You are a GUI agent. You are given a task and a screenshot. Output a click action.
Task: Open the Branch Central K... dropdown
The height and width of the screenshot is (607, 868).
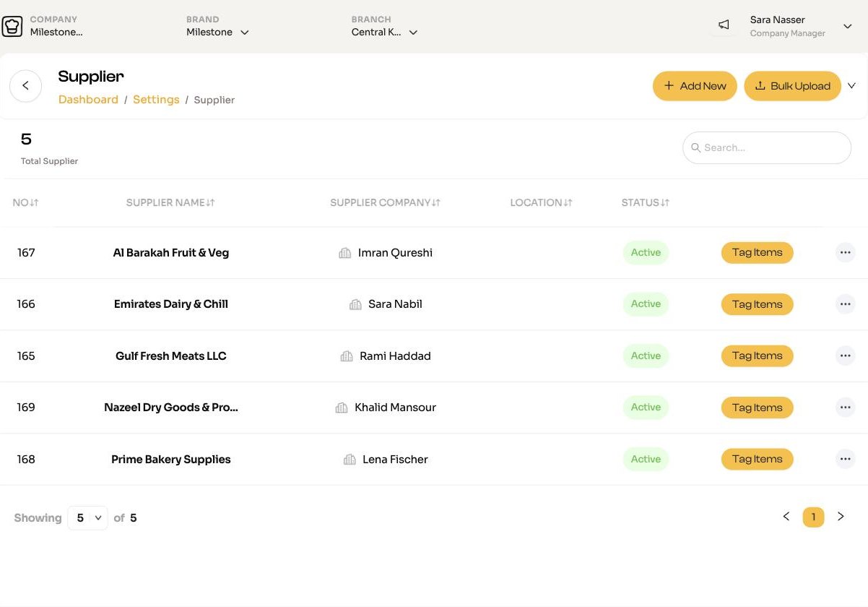pyautogui.click(x=384, y=32)
